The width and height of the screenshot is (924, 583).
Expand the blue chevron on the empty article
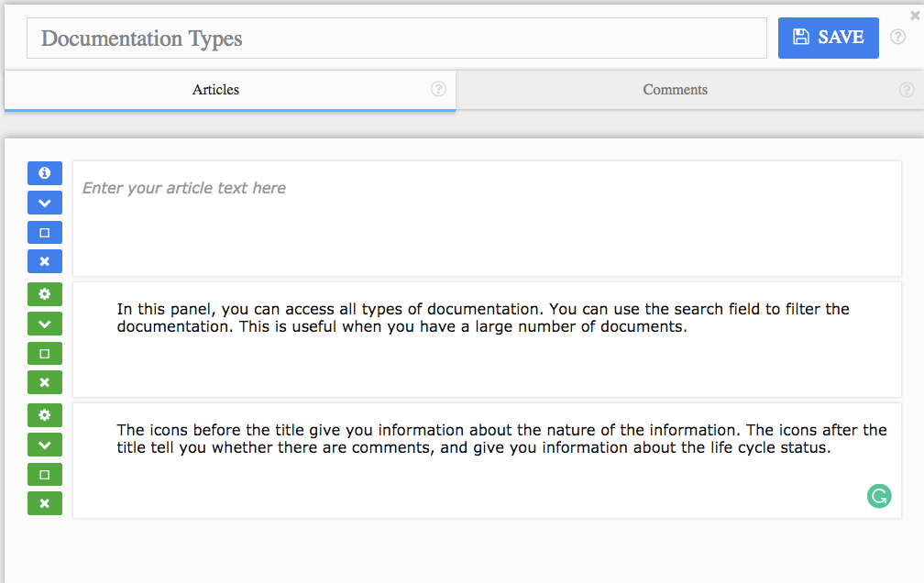(45, 203)
